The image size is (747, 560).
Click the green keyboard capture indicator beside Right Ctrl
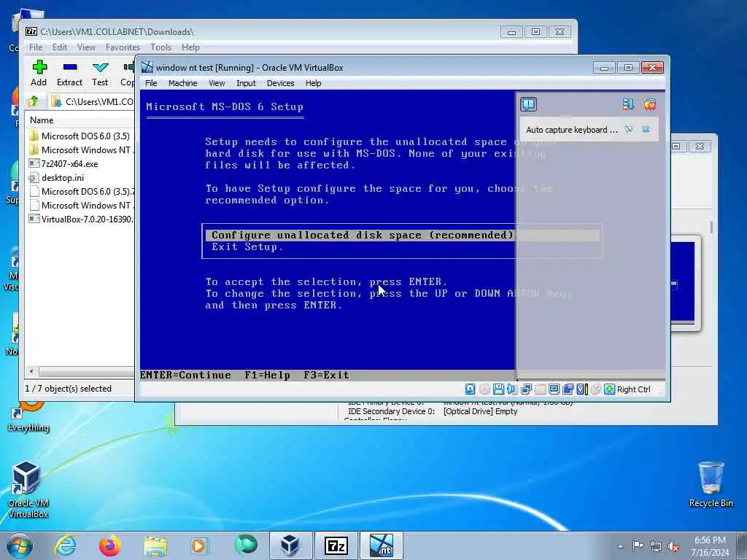pyautogui.click(x=609, y=389)
